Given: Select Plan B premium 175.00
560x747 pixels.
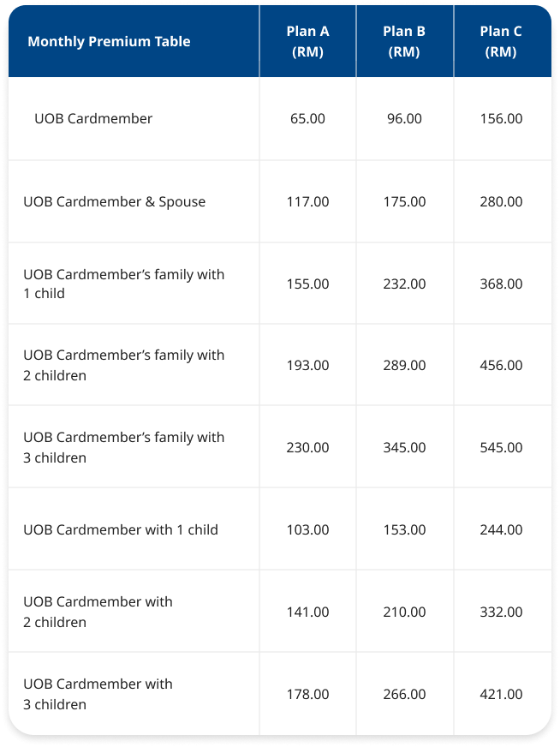Looking at the screenshot, I should coord(404,201).
